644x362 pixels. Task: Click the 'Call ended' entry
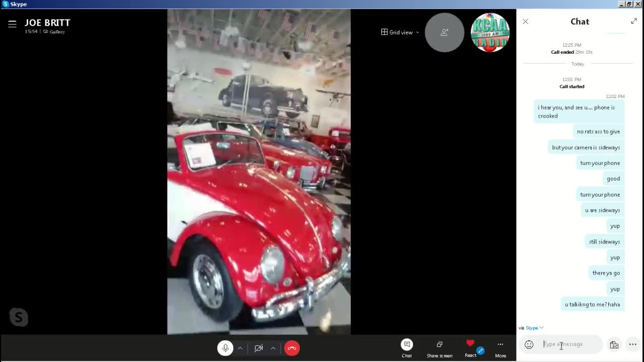[572, 52]
